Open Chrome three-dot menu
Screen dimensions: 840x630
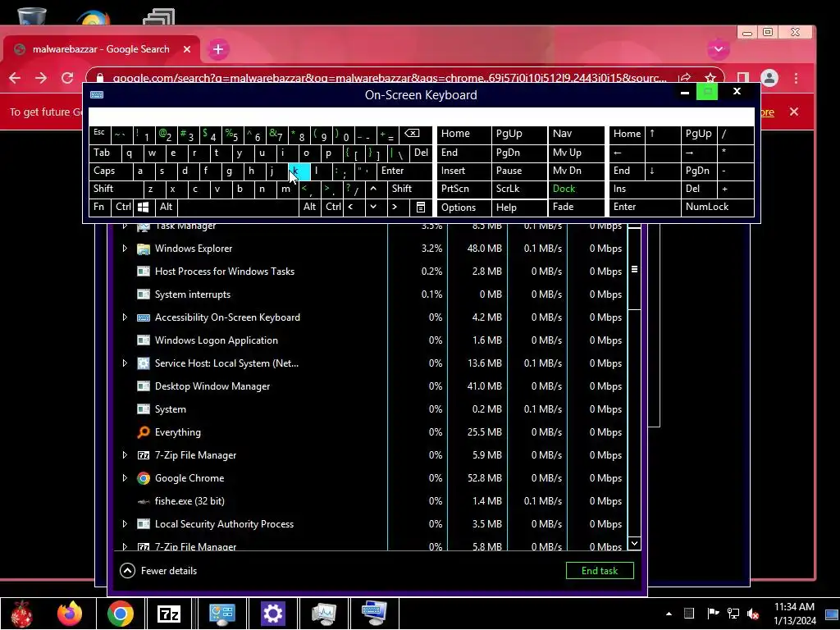(796, 78)
